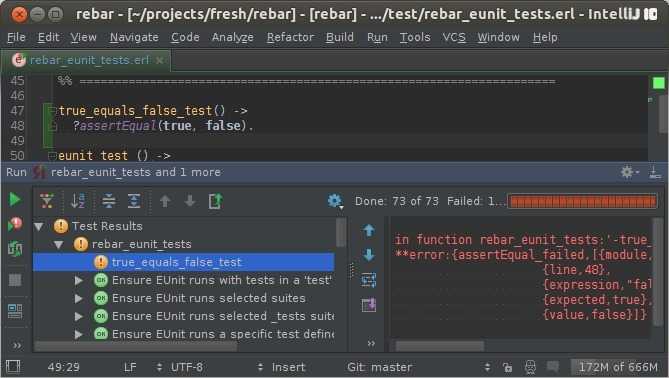Click memory indicator 172M of 666M
Image resolution: width=669 pixels, height=378 pixels.
618,367
